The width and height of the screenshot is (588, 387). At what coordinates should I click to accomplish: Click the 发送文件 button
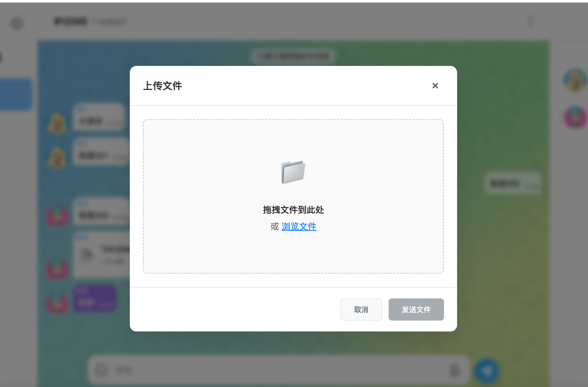416,309
